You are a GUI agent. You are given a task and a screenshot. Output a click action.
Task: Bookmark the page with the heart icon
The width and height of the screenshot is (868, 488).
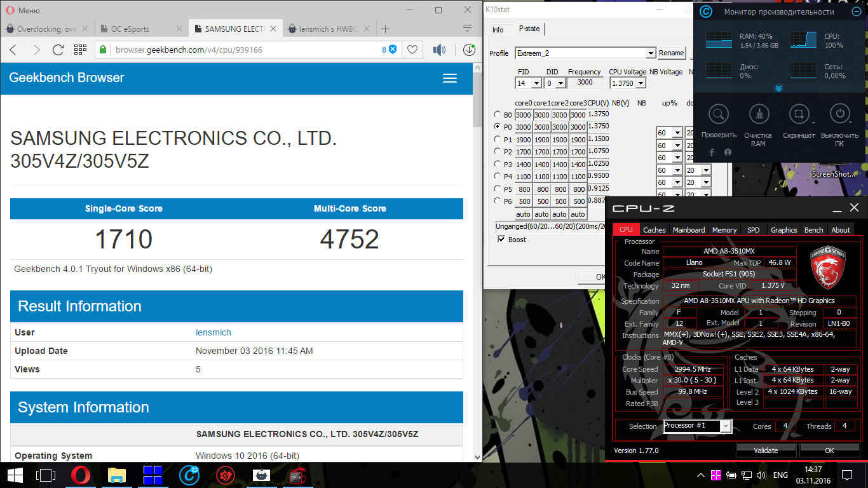412,50
